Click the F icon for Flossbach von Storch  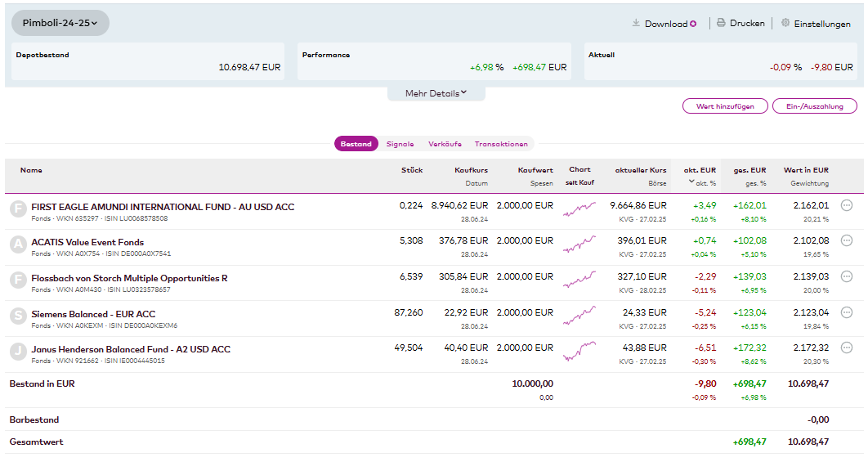pyautogui.click(x=17, y=280)
